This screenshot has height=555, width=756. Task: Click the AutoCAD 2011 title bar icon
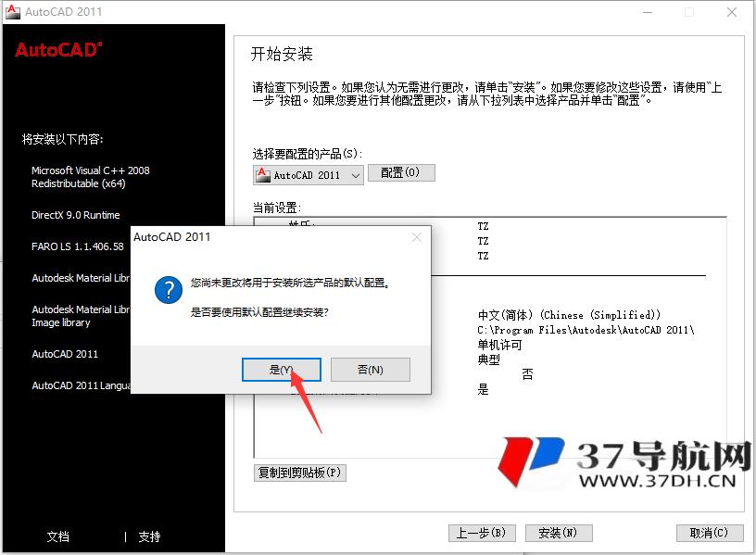click(x=12, y=12)
